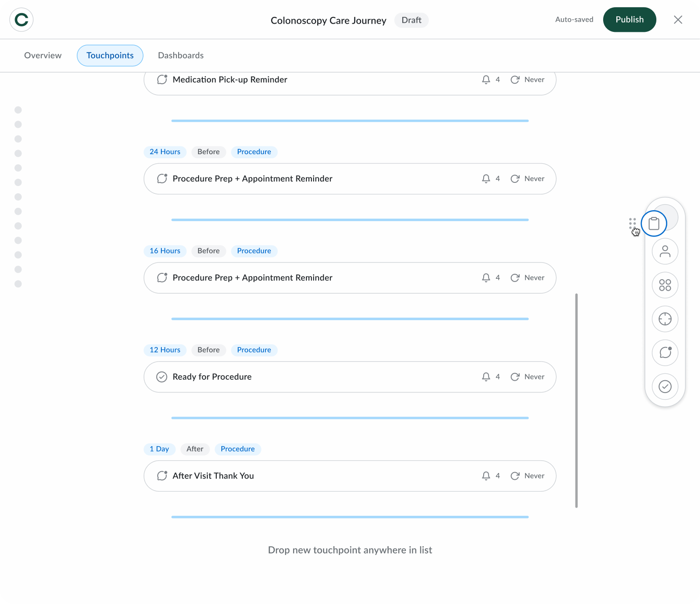Click the 12 Hours timing tag
The image size is (700, 604).
[165, 350]
